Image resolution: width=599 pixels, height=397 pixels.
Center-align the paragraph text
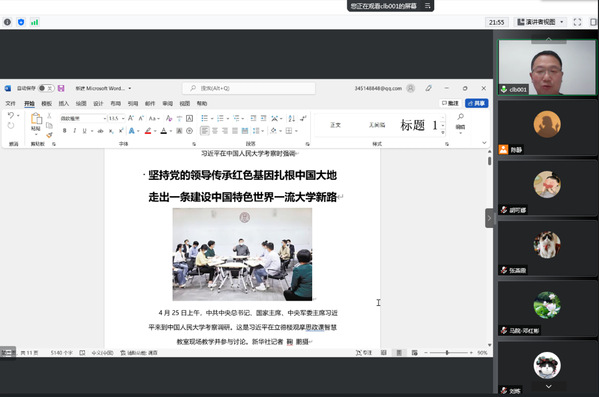215,131
